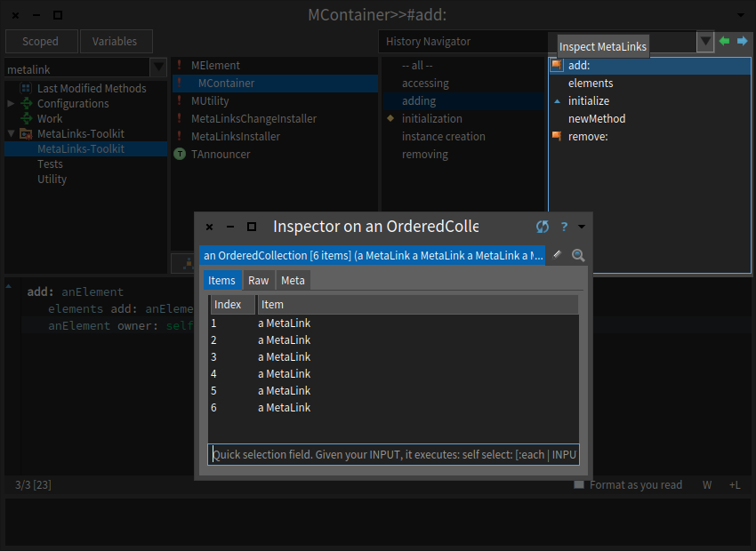Open the metalink search field dropdown

tap(158, 68)
